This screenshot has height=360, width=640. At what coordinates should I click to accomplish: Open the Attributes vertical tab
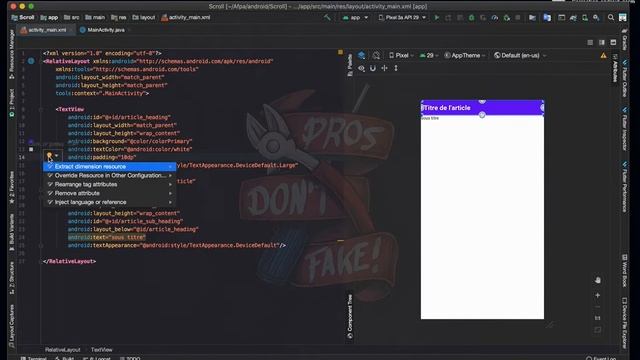coord(615,68)
